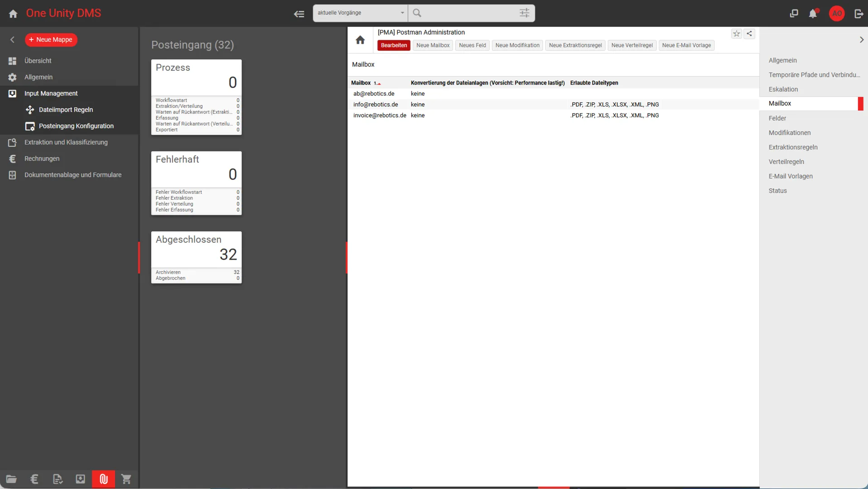Open the document check icon in the bottom bar

(57, 479)
